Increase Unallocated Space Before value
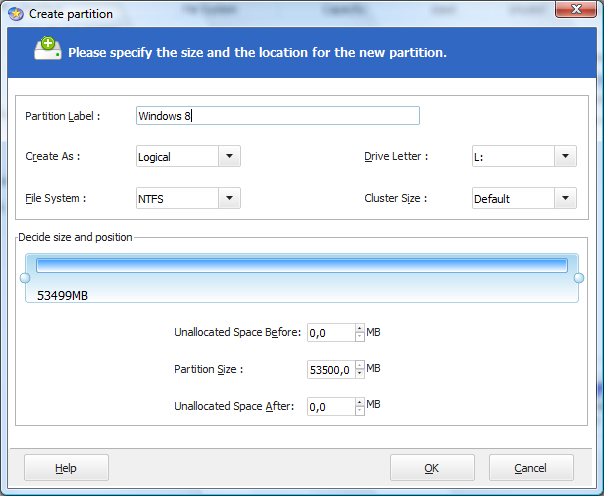The image size is (604, 496). click(359, 328)
